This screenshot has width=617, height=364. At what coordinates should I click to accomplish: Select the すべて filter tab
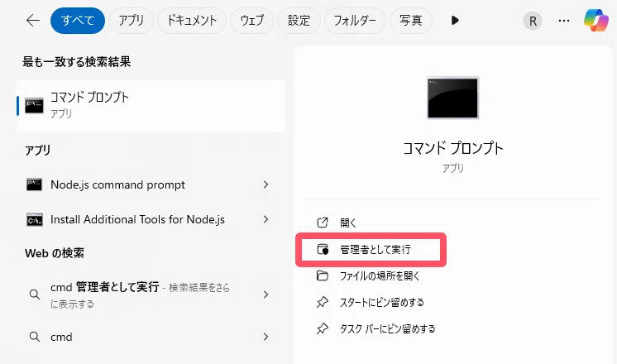(x=78, y=21)
